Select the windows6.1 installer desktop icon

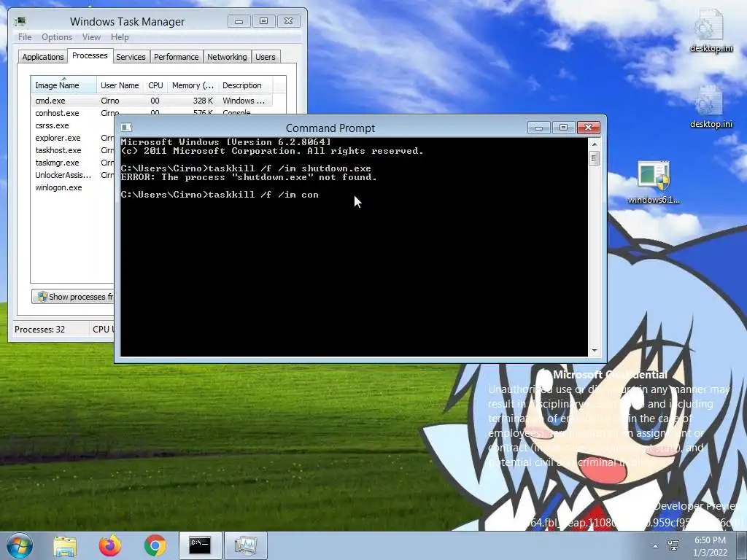(x=654, y=182)
